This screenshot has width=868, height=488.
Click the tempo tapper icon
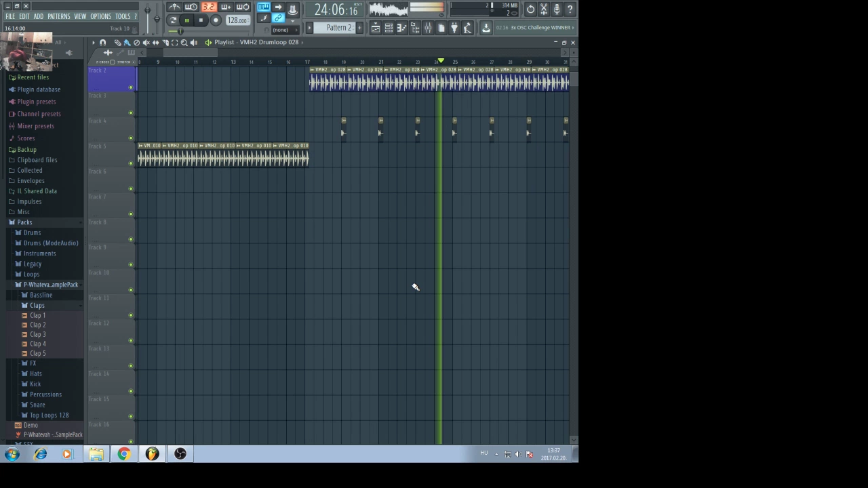[x=467, y=28]
